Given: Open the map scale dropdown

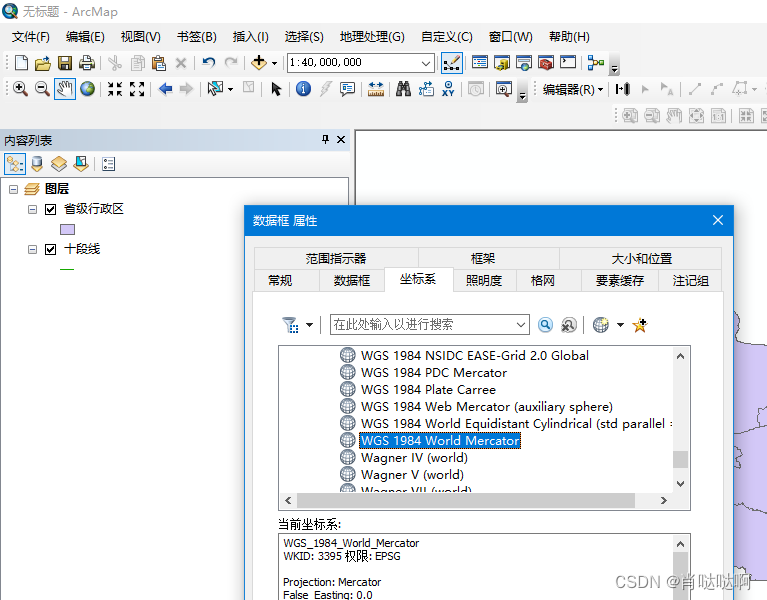Looking at the screenshot, I should point(426,63).
